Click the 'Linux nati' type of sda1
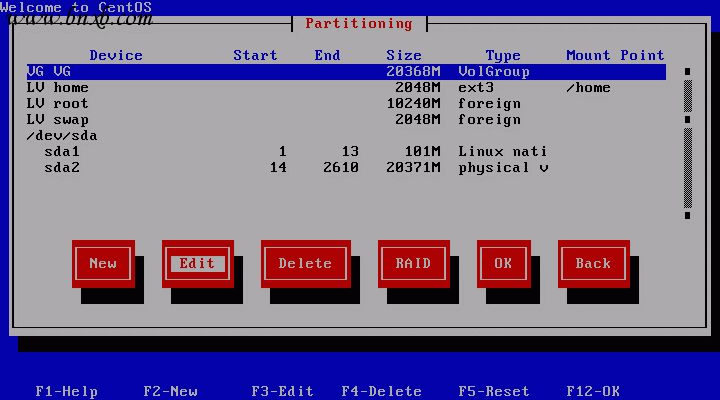Screen dimensions: 720x400 click(503, 152)
